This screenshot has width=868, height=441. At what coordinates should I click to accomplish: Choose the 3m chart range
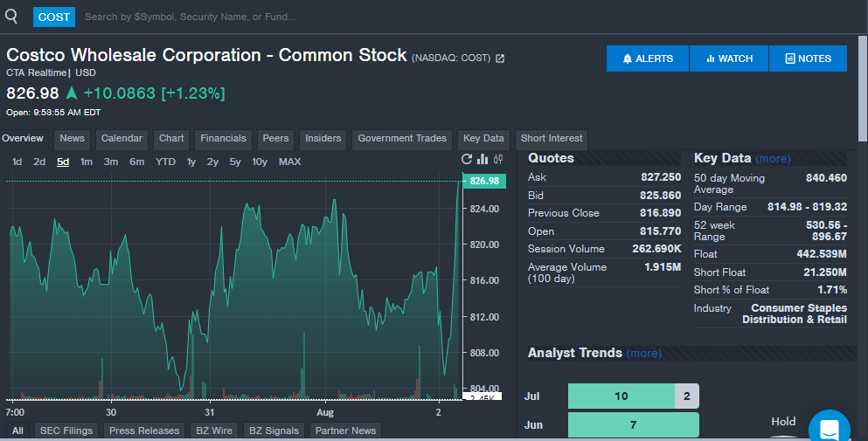111,162
